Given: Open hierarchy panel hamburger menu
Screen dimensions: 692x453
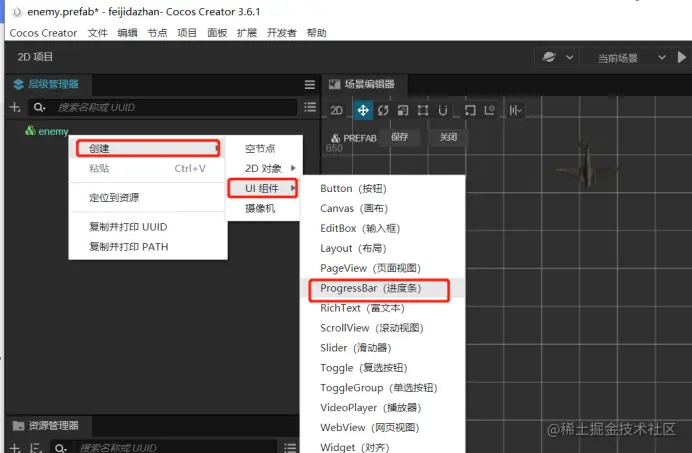Looking at the screenshot, I should coord(310,84).
